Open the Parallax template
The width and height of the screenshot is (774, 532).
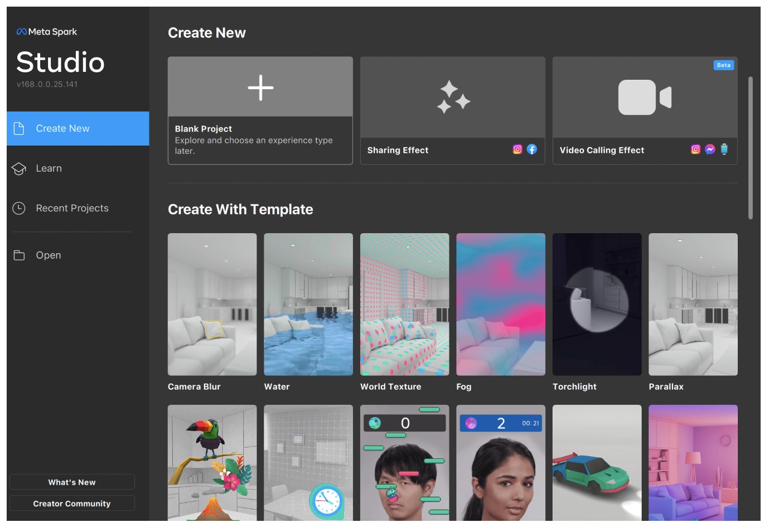693,304
